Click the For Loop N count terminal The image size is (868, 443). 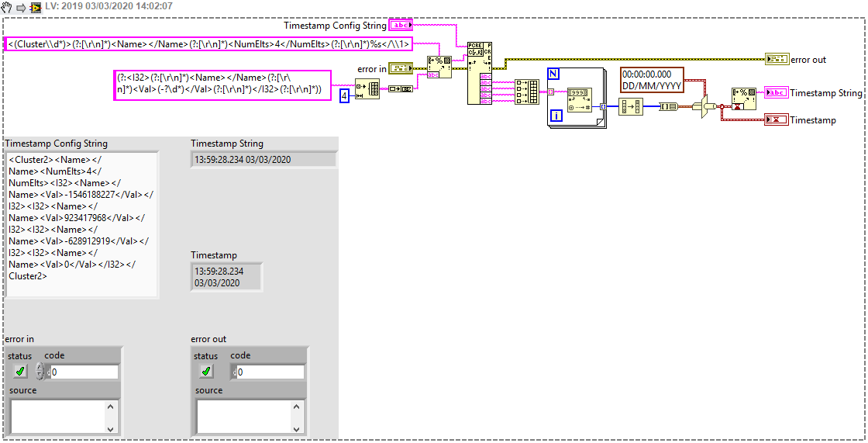click(x=554, y=74)
